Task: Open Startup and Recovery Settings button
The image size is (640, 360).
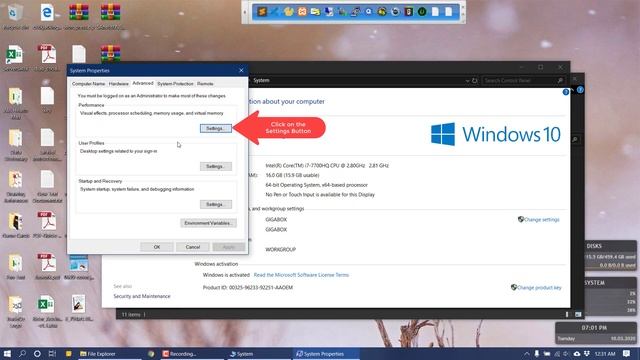Action: [x=216, y=204]
